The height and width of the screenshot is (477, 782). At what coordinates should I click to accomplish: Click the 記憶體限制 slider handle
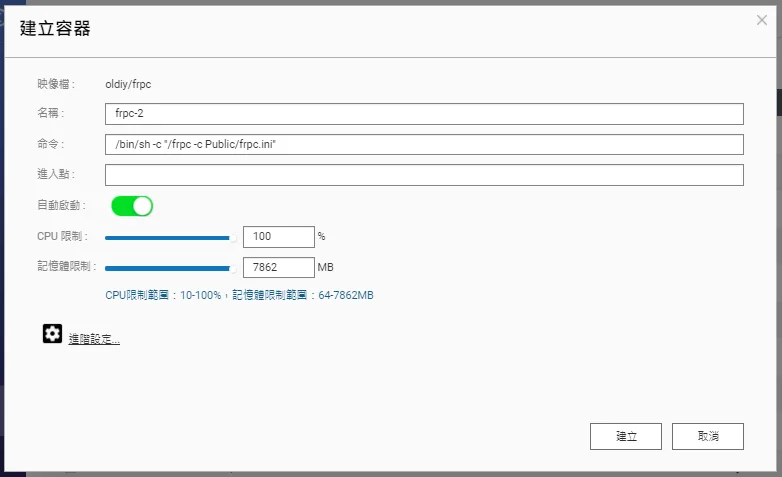[234, 268]
